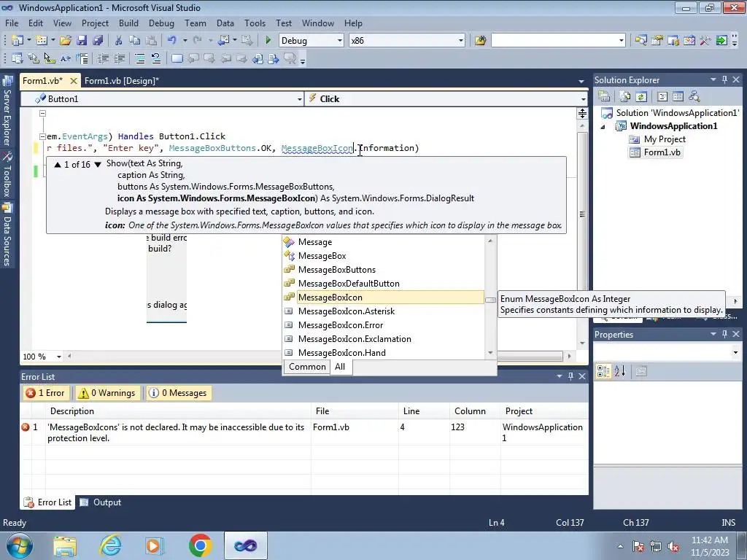Click the View Code icon in Solution Explorer
Viewport: 747px width, 560px height.
[x=662, y=97]
